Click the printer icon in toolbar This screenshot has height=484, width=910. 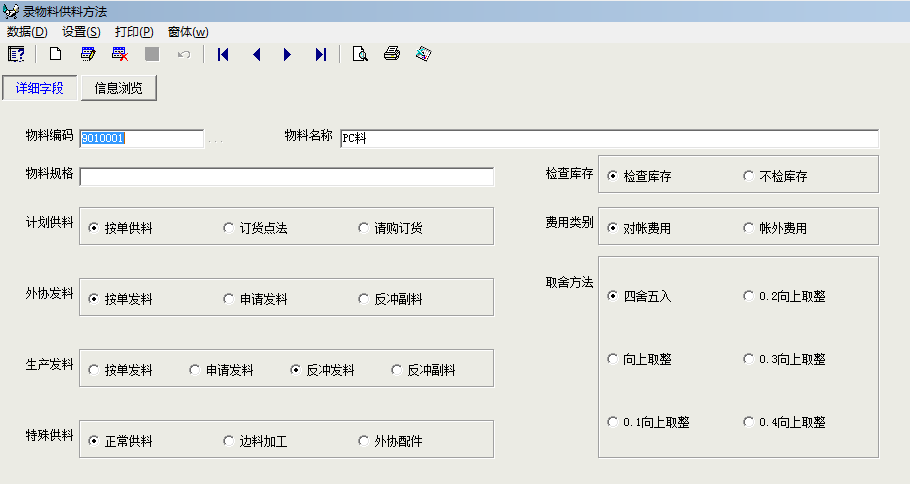click(392, 54)
